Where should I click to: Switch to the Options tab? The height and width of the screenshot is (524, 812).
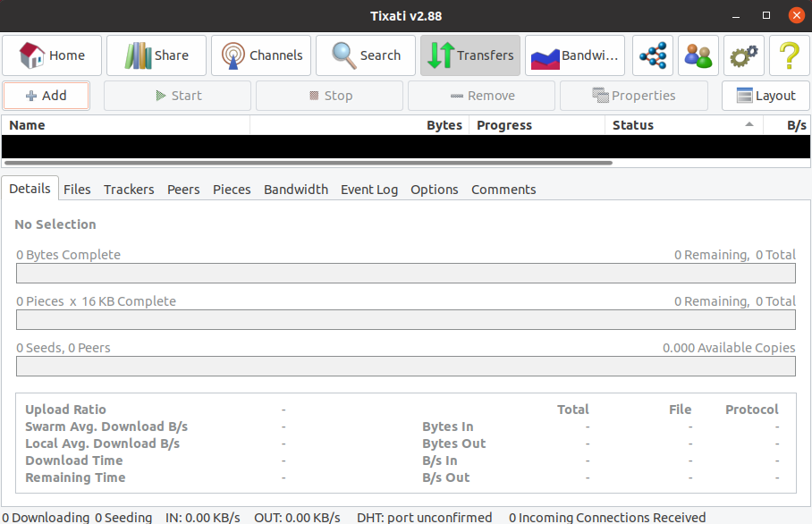(x=435, y=190)
